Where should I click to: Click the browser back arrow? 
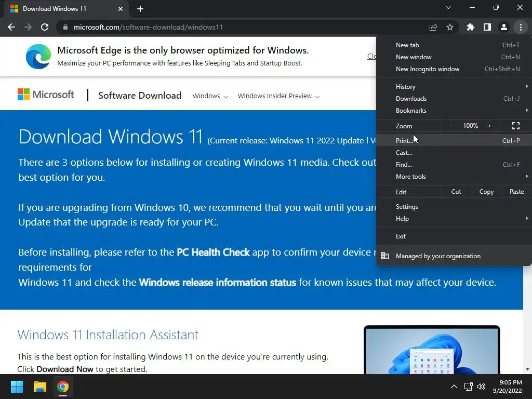point(11,27)
